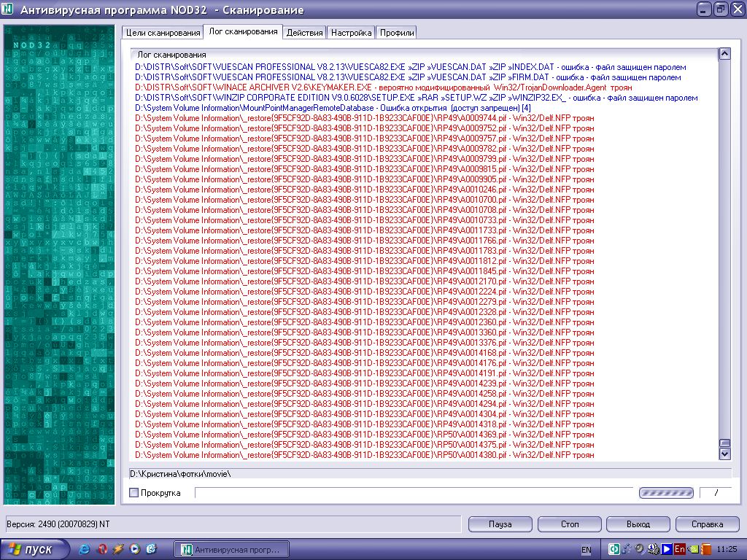Select the RP50 A0014375.pif trojan line

click(365, 445)
